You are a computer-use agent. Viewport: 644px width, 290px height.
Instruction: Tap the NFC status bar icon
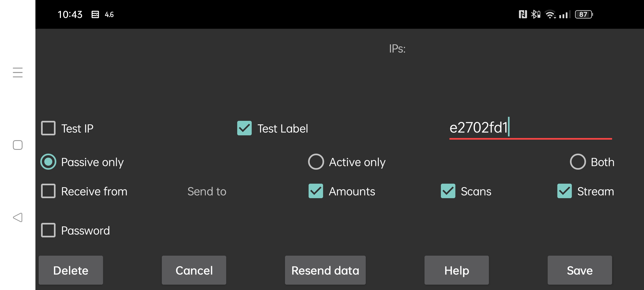pos(523,14)
